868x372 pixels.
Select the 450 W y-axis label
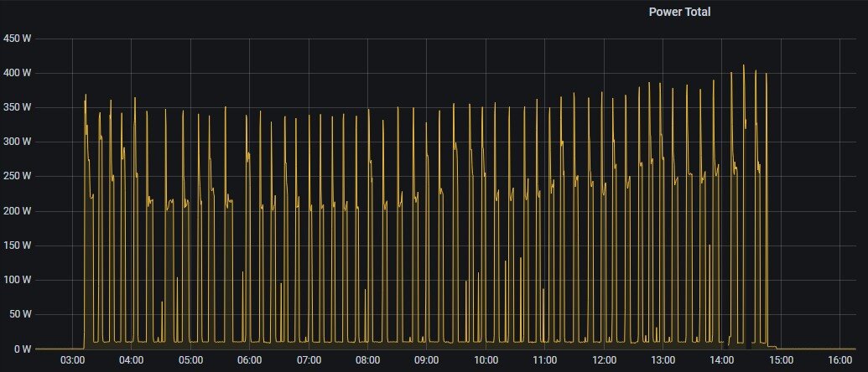(x=17, y=39)
